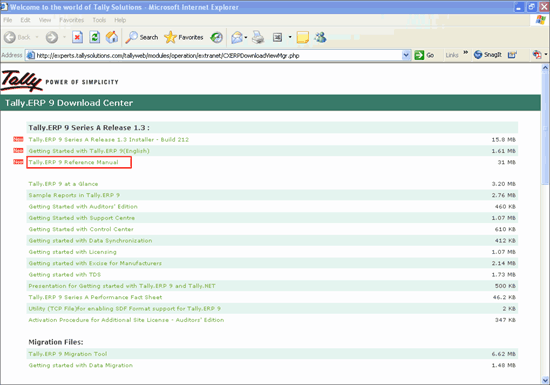The image size is (550, 385).
Task: Click the Links toolbar label
Action: (x=452, y=55)
